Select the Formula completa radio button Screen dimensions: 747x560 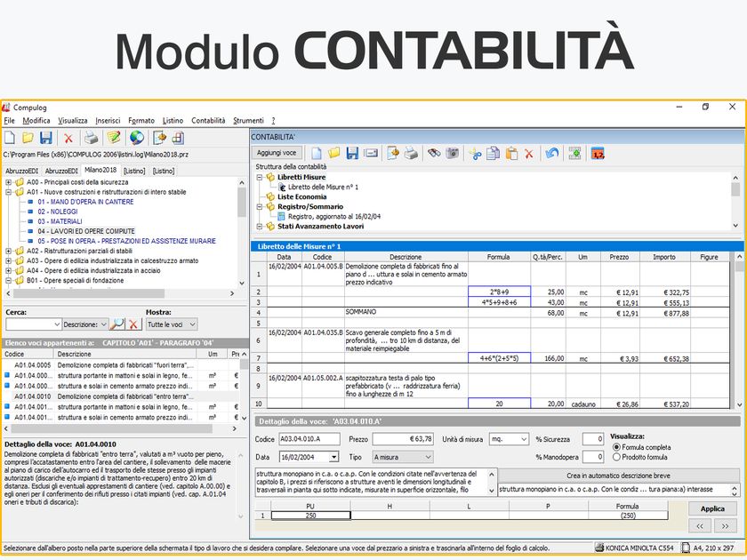tap(616, 447)
